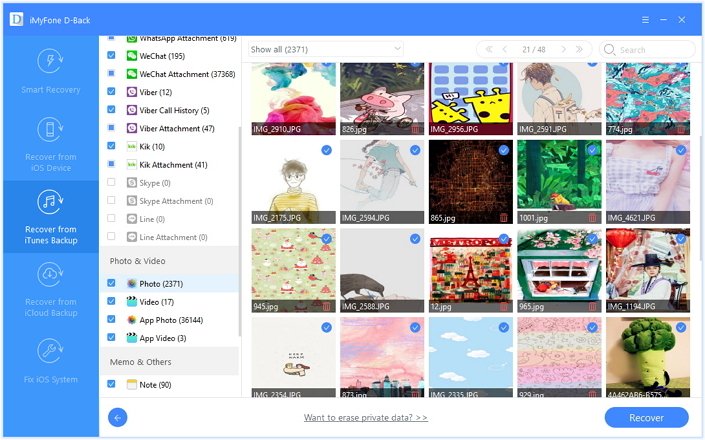The height and width of the screenshot is (440, 705).
Task: Open Recover from iCloud Backup mode
Action: point(50,289)
